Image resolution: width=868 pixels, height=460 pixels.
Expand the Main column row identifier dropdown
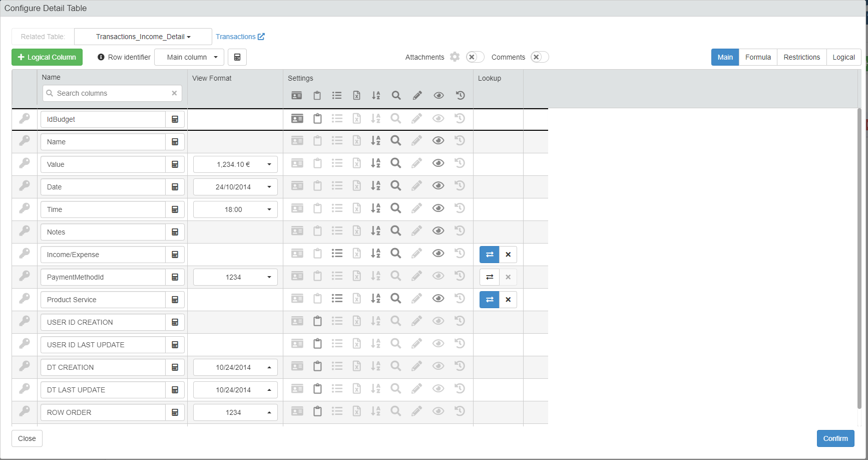point(188,57)
